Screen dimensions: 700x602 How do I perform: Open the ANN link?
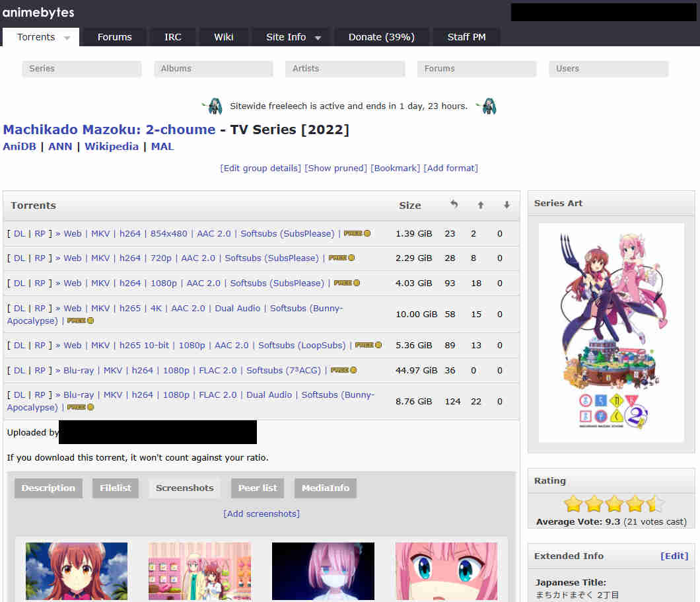(60, 147)
